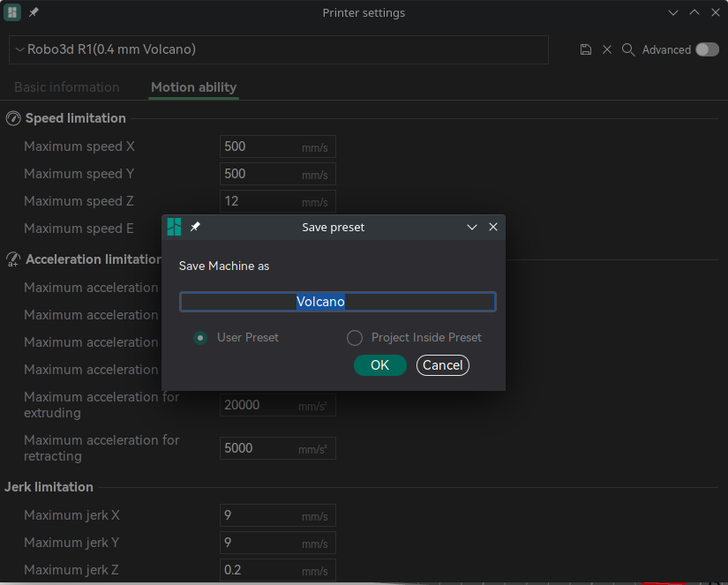Open the Robo3d R1 preset dropdown
This screenshot has width=728, height=585.
click(x=19, y=49)
